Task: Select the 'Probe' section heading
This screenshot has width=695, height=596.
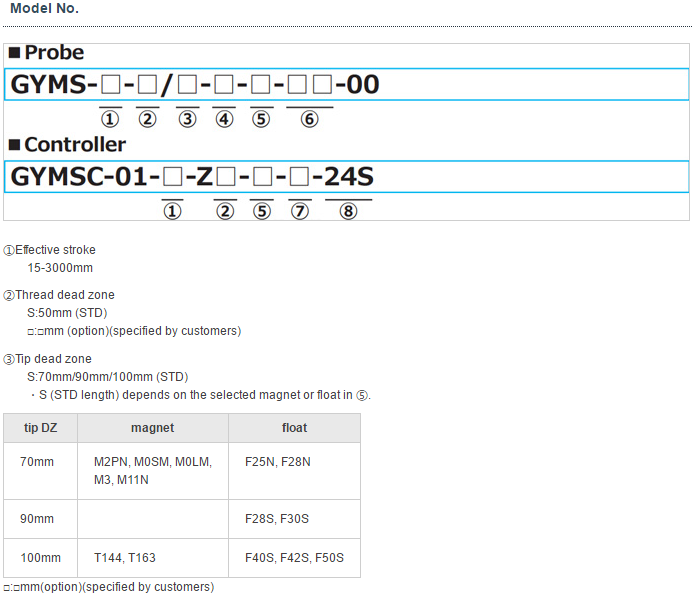Action: [x=54, y=52]
